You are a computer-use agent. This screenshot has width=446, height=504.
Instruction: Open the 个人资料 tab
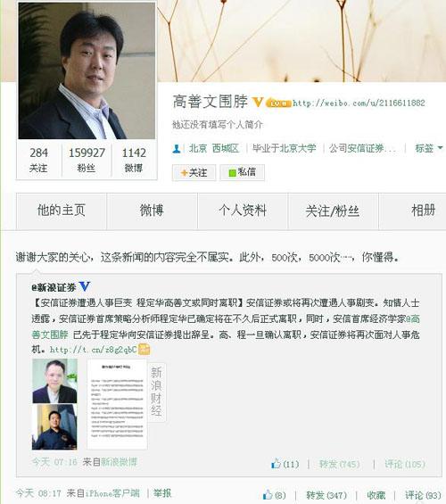point(243,211)
